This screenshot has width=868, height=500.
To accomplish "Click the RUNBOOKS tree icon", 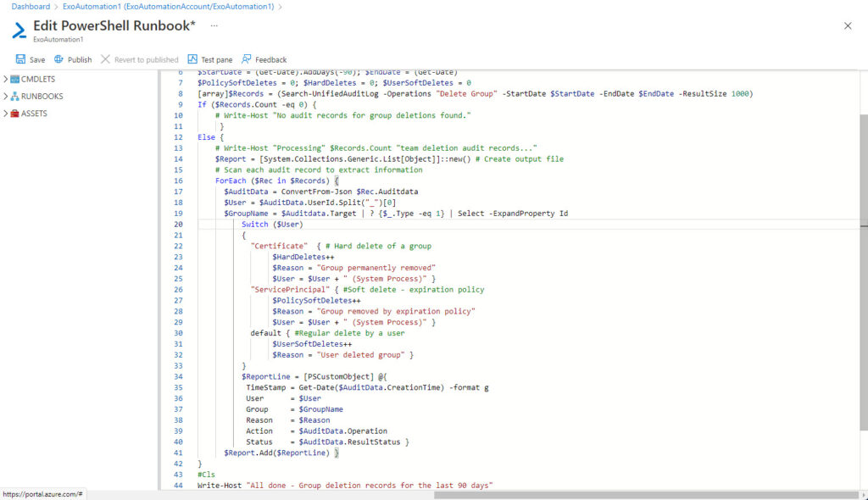I will coord(15,97).
